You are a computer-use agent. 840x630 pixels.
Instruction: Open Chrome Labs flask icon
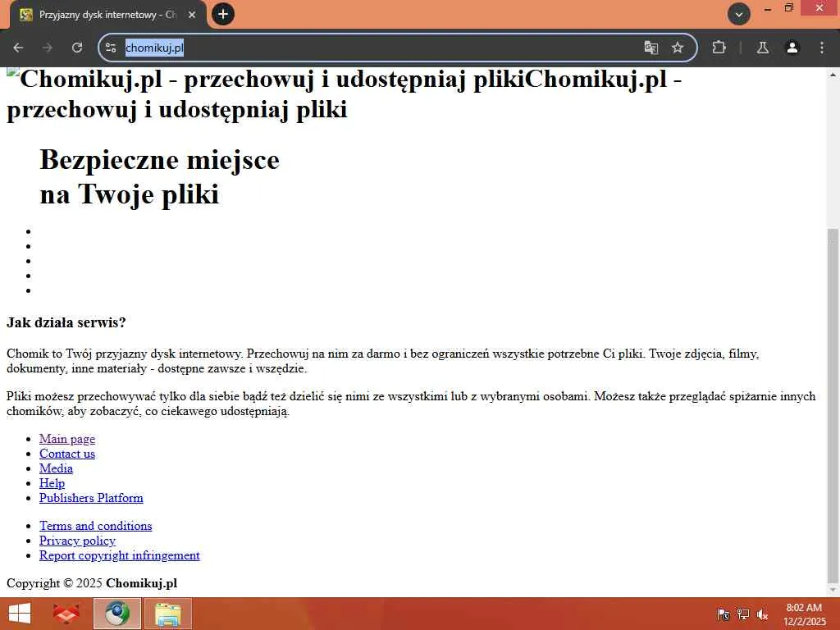click(763, 48)
